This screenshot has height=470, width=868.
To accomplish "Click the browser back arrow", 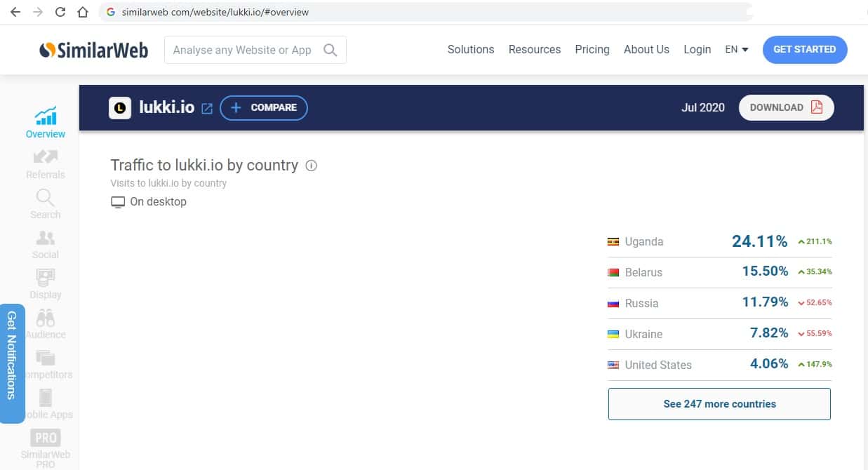I will (15, 12).
